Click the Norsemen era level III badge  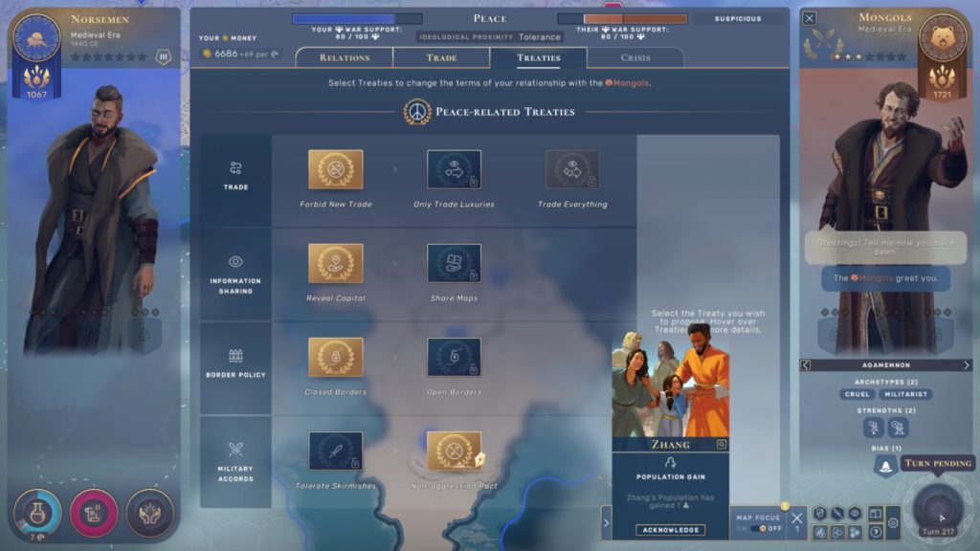(163, 56)
